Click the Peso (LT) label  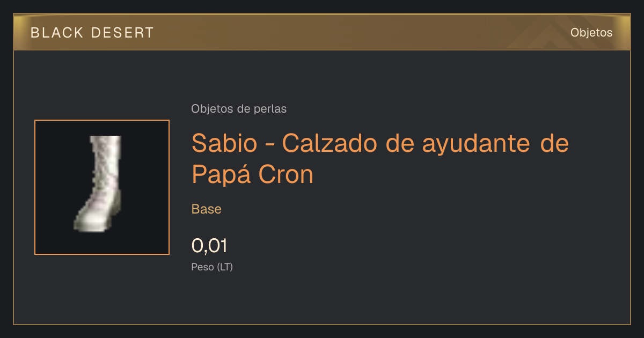click(x=212, y=267)
